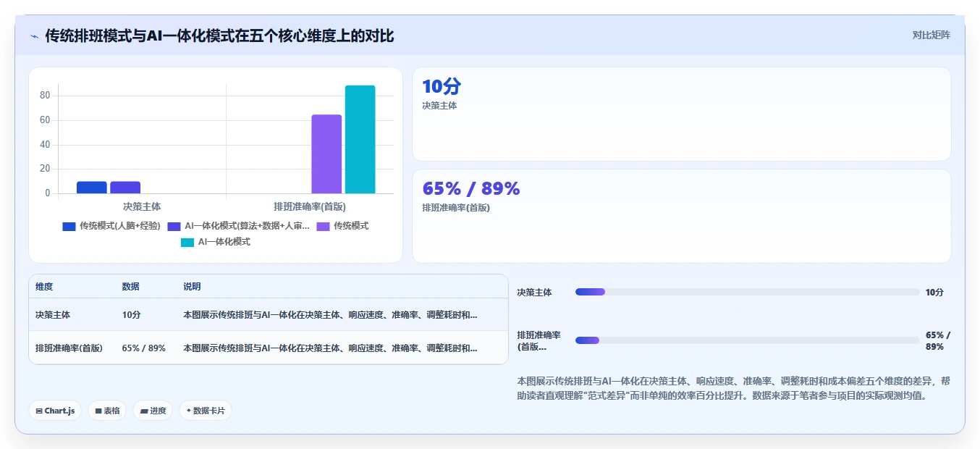The image size is (980, 449).
Task: Click the icon in the 进度 chip
Action: coord(144,411)
